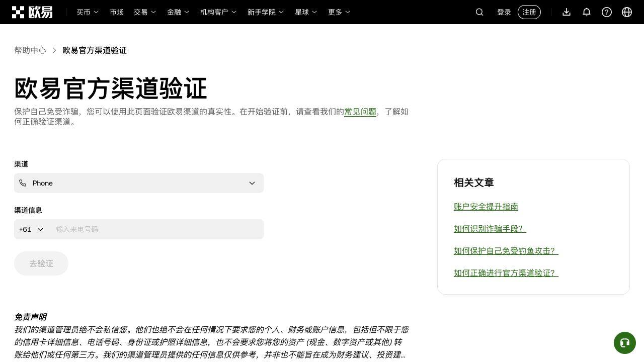Click the 渠道信息 label
This screenshot has height=362, width=644.
click(28, 210)
